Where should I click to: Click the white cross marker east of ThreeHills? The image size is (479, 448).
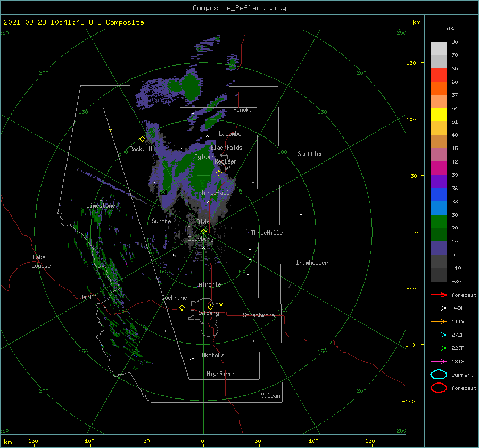tap(301, 214)
